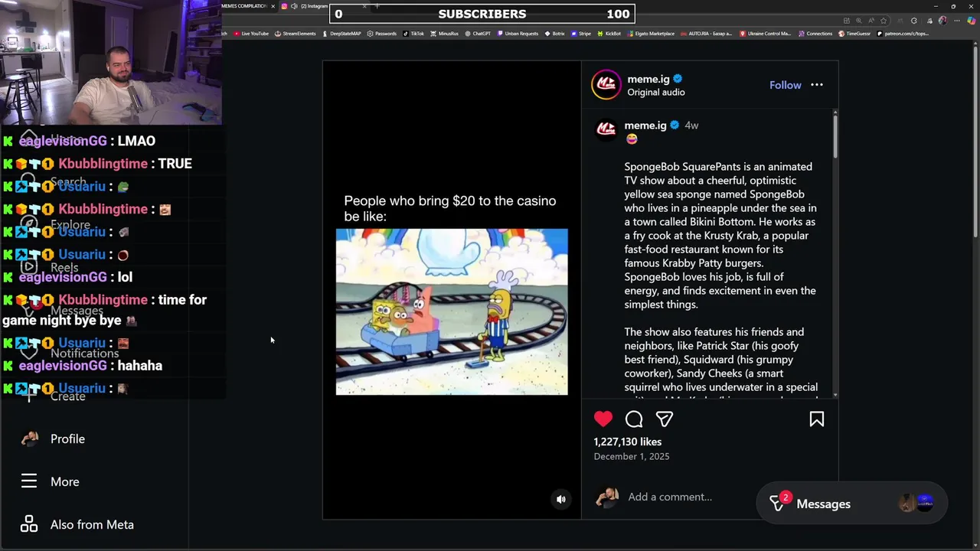This screenshot has height=551, width=980.
Task: Open Profile in Instagram sidebar
Action: click(67, 439)
